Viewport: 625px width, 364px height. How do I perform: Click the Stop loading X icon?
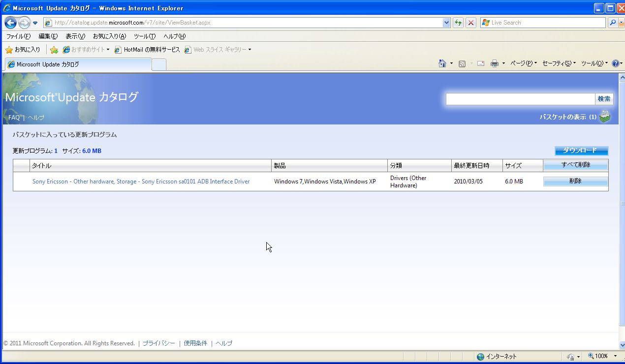471,23
